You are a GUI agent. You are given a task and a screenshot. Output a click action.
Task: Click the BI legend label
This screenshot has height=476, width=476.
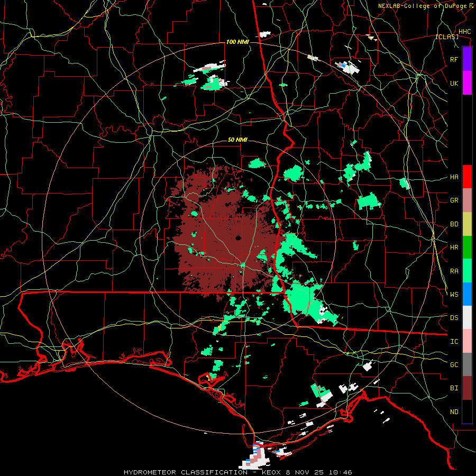[x=454, y=388]
